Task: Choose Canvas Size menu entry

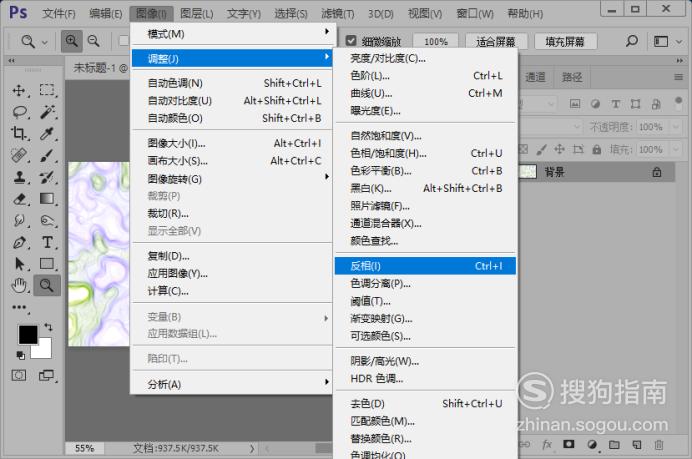Action: [x=232, y=161]
